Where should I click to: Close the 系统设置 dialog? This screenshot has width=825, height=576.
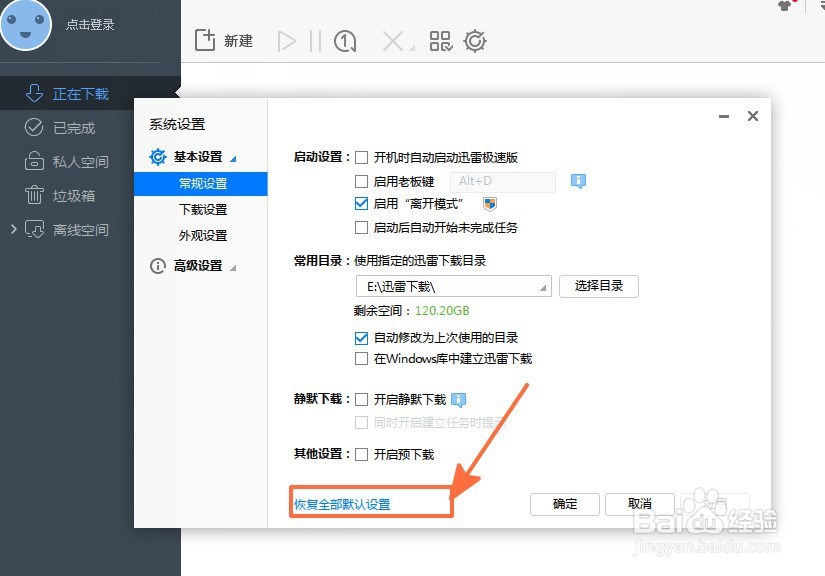click(753, 116)
